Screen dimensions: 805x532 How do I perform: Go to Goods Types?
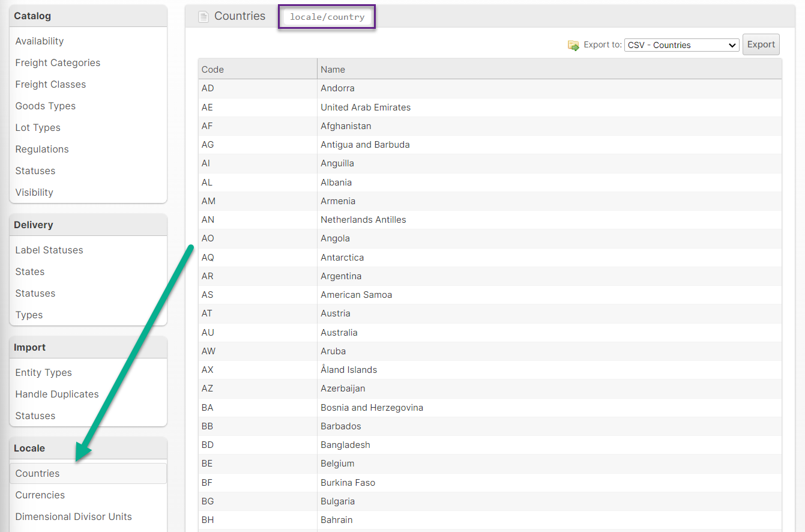[x=46, y=106]
